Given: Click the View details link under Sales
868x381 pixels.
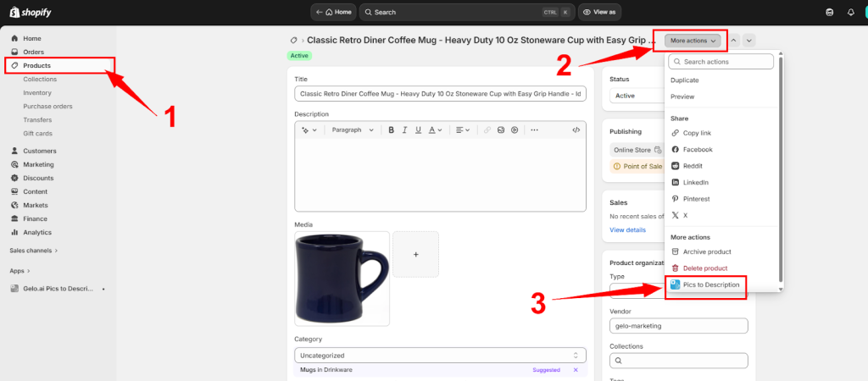Looking at the screenshot, I should point(627,229).
